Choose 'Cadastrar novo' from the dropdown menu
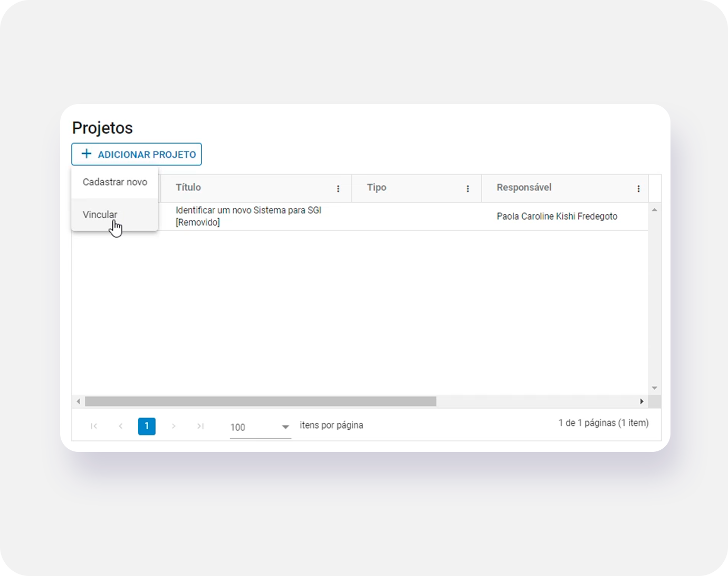728x576 pixels. (114, 182)
